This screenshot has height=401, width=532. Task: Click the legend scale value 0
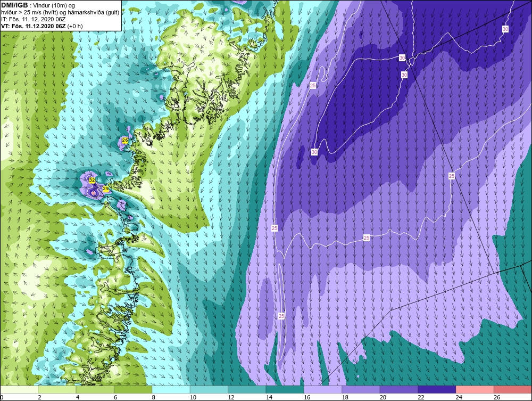point(2,397)
